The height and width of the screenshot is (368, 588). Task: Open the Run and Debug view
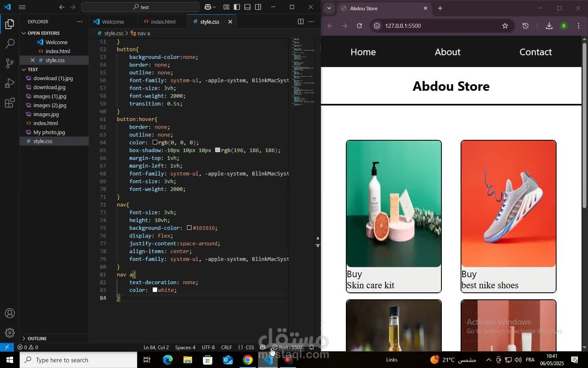tap(10, 83)
